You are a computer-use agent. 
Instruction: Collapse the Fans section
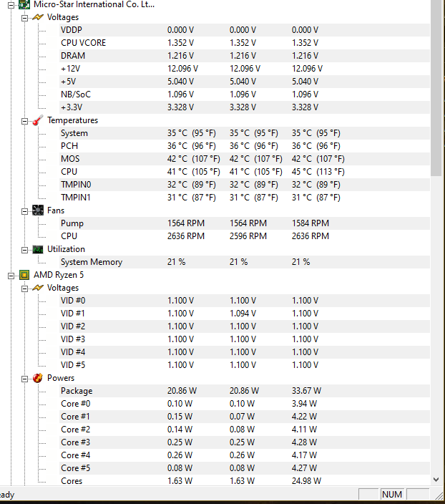coord(24,211)
